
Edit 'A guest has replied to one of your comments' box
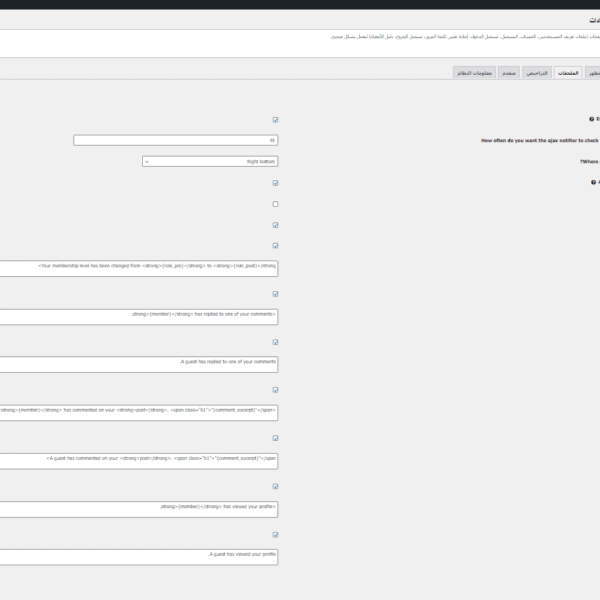(139, 365)
